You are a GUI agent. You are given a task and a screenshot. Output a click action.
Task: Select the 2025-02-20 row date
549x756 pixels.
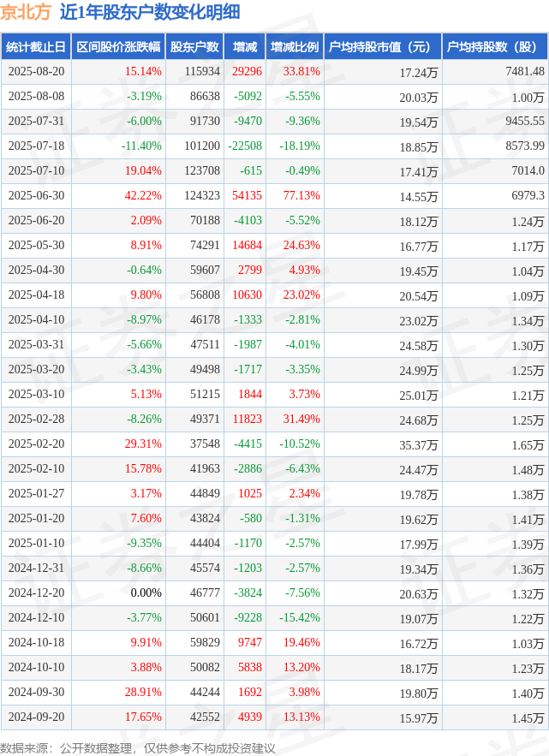36,443
